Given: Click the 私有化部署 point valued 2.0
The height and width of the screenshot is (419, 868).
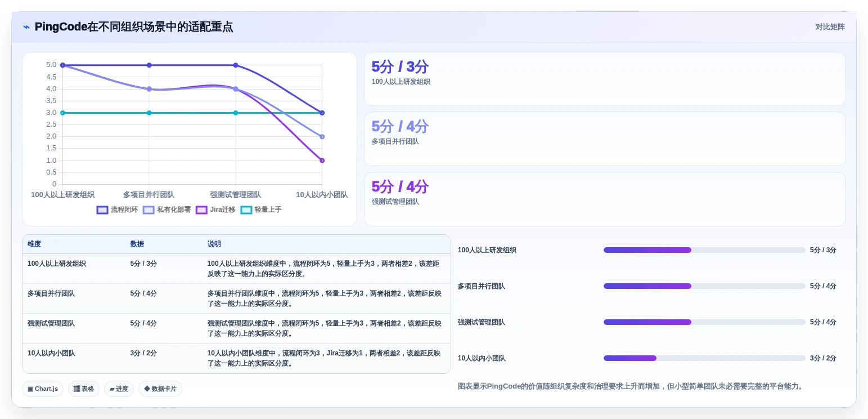Looking at the screenshot, I should point(322,137).
